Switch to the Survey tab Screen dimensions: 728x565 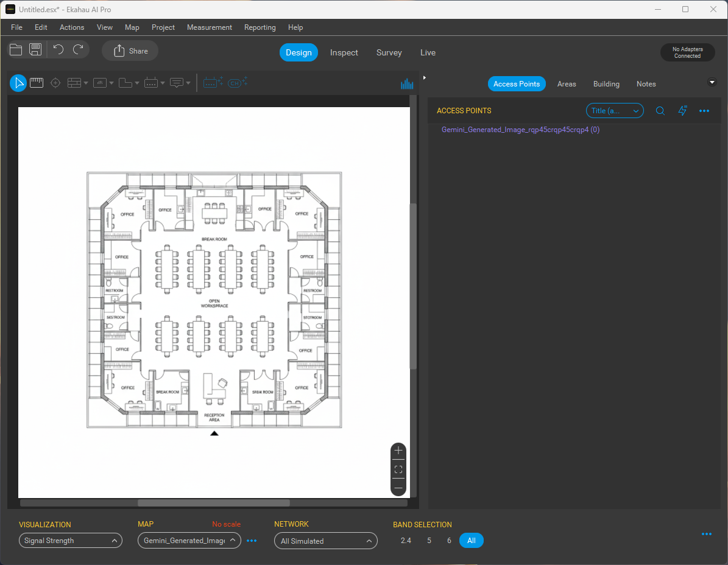point(389,52)
